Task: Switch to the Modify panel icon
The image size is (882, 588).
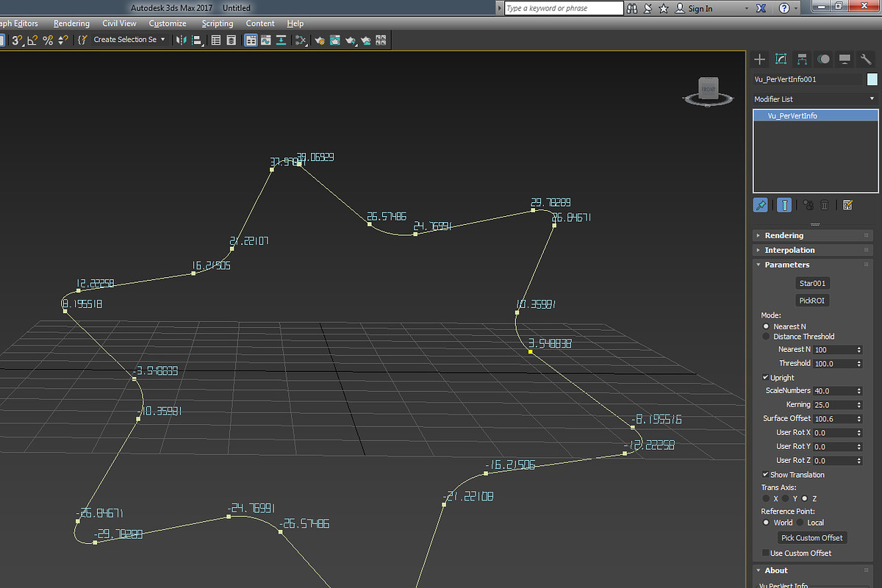Action: click(781, 59)
